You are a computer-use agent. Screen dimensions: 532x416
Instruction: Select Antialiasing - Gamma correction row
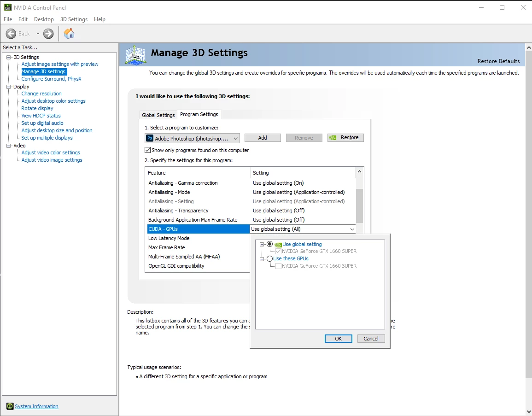pos(251,183)
